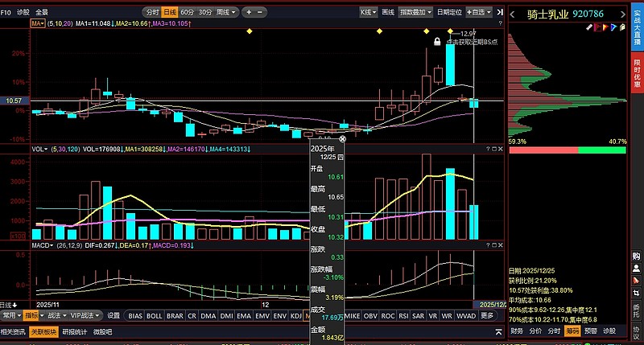Select the BOLL indicator tab
Image resolution: width=644 pixels, height=345 pixels.
point(155,316)
